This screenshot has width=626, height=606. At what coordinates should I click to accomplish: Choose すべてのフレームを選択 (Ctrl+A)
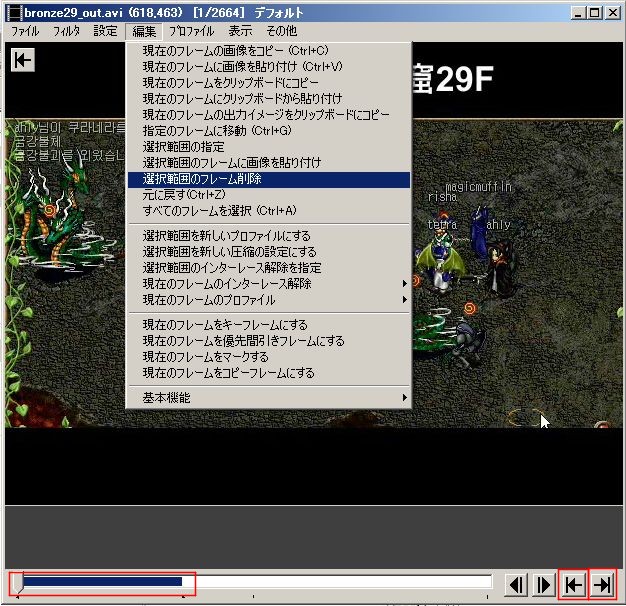pyautogui.click(x=269, y=211)
